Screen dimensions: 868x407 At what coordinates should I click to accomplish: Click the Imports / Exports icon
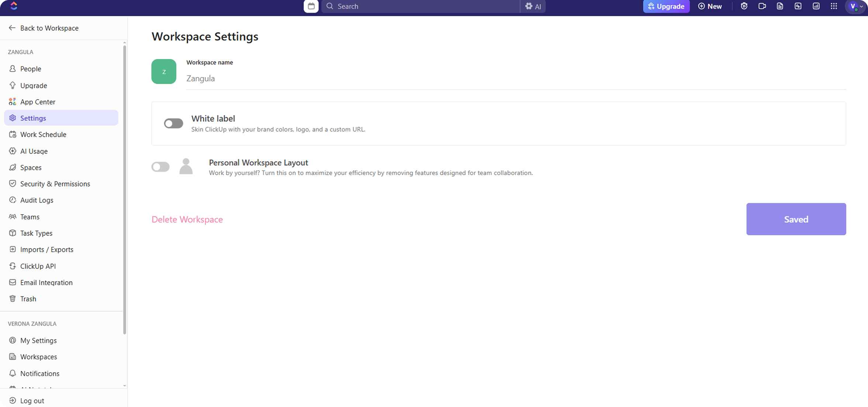13,249
